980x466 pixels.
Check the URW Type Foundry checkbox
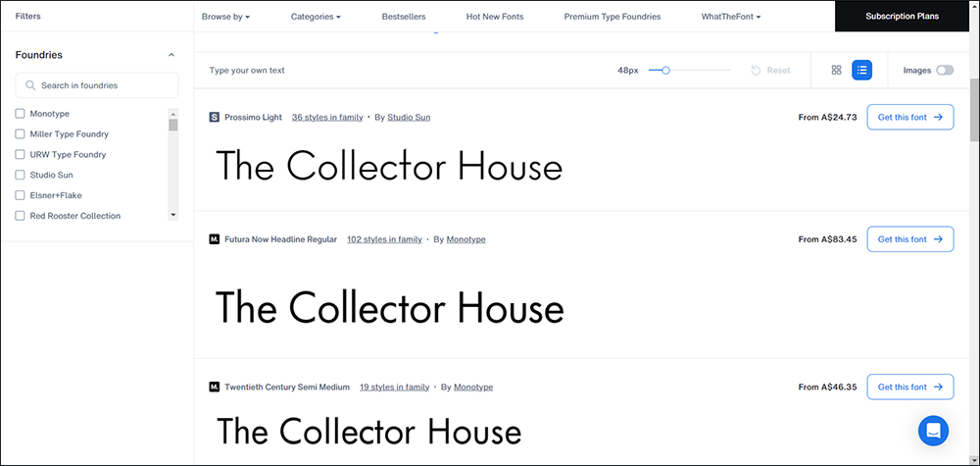click(20, 154)
